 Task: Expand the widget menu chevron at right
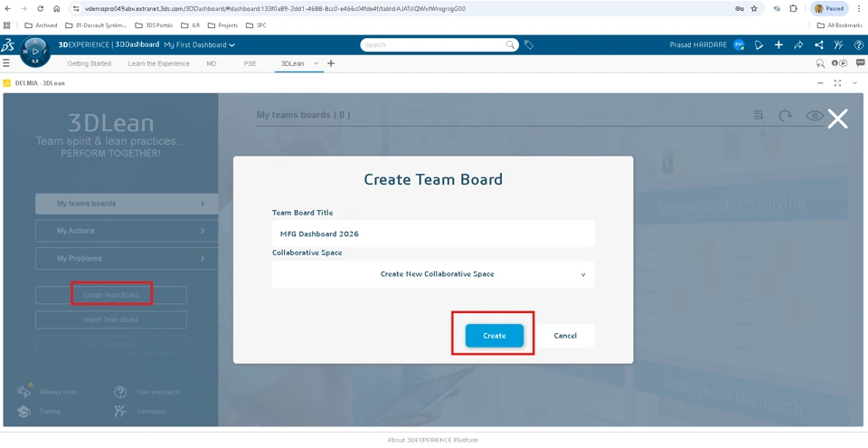click(854, 83)
